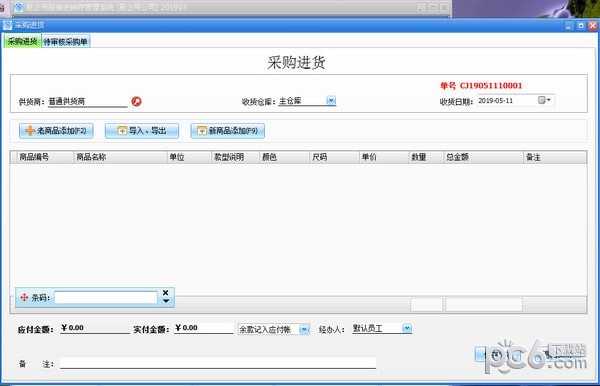Click the down arrow on barcode panel
This screenshot has height=386, width=600.
pos(166,301)
